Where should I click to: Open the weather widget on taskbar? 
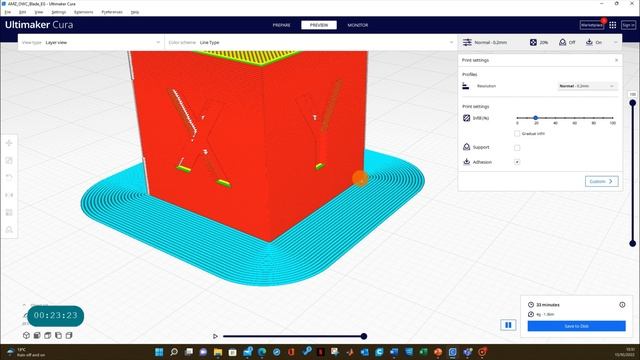coord(25,352)
